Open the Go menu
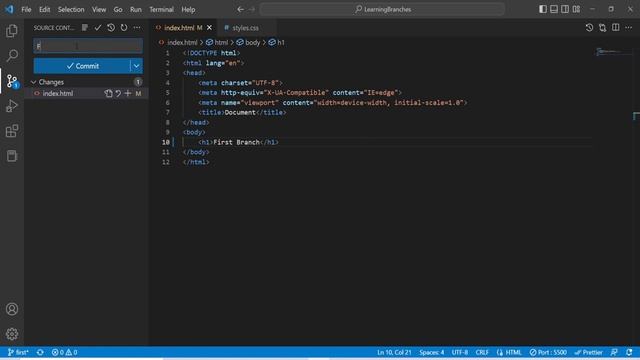The width and height of the screenshot is (640, 360). [x=118, y=9]
